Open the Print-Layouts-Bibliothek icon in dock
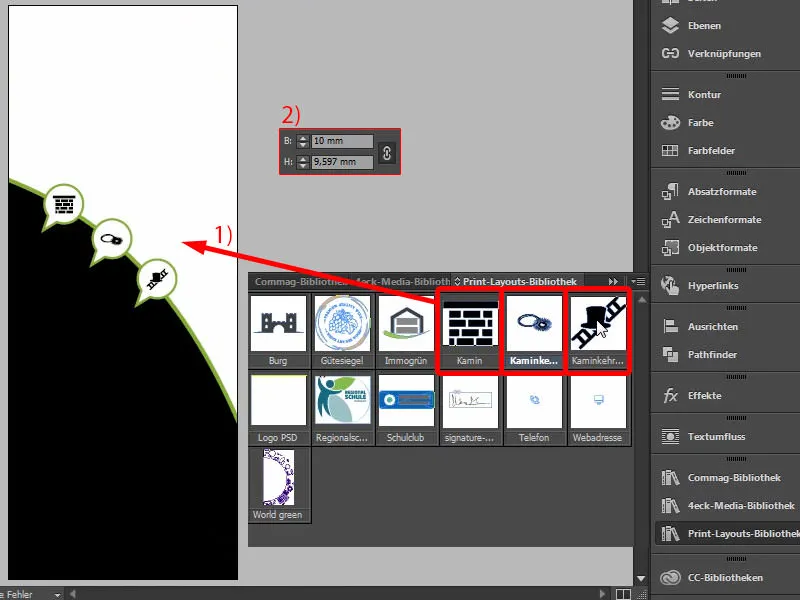 670,534
